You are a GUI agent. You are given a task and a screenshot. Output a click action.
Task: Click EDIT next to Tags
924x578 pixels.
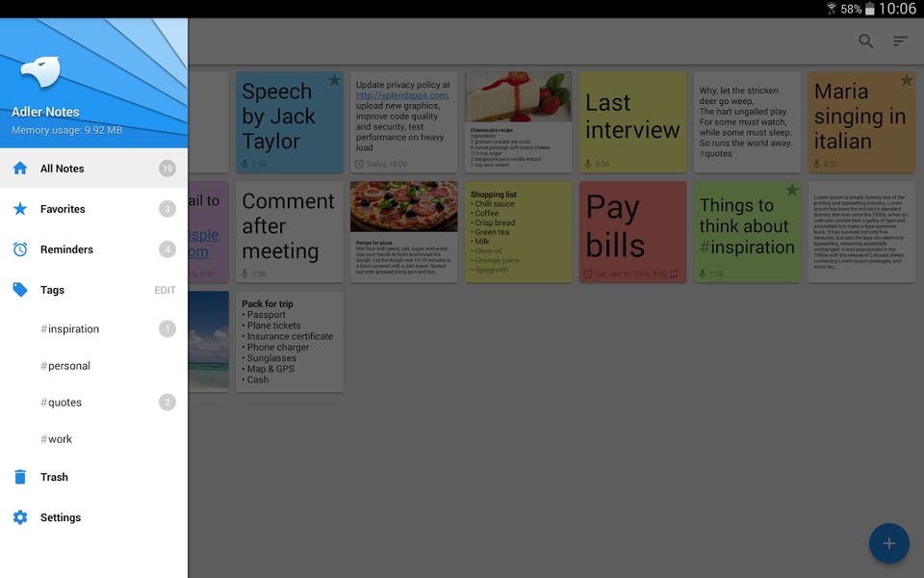[165, 290]
